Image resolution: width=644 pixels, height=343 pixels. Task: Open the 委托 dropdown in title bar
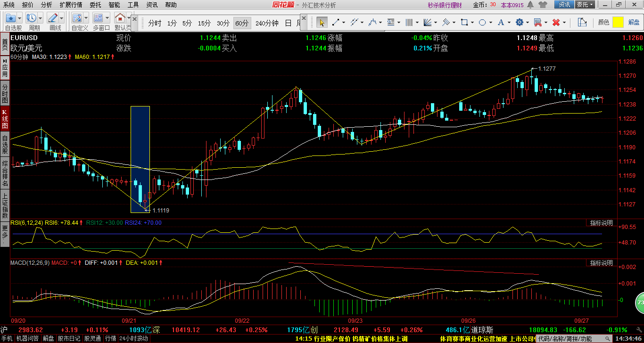[586, 4]
